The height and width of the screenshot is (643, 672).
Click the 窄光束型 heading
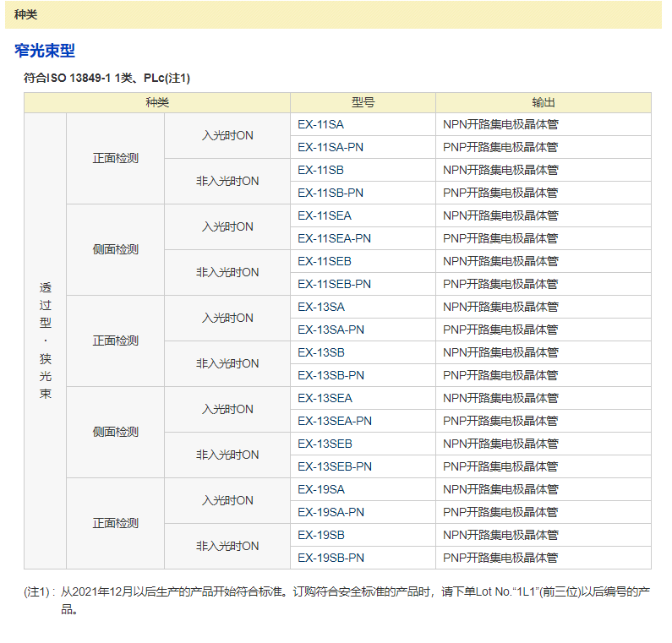(x=45, y=51)
